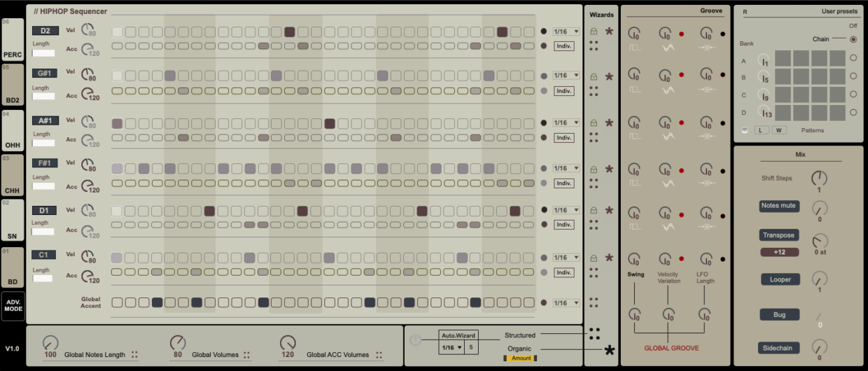Click the Looper button
Image resolution: width=868 pixels, height=371 pixels.
780,279
